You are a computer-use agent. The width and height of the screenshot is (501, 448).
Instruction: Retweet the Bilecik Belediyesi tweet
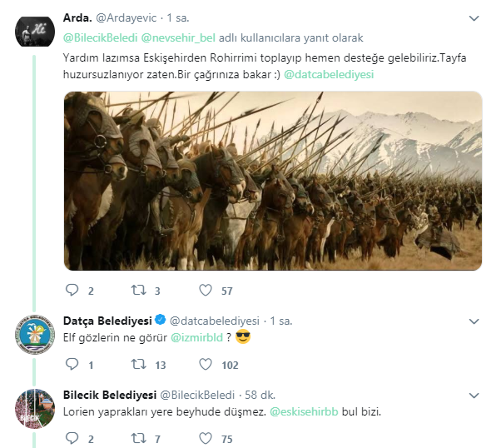(139, 438)
